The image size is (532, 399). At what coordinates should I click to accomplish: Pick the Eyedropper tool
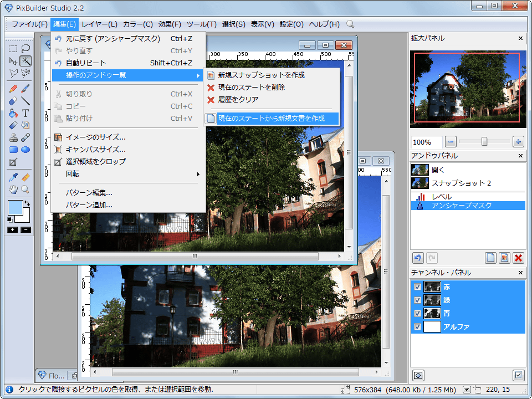point(14,177)
